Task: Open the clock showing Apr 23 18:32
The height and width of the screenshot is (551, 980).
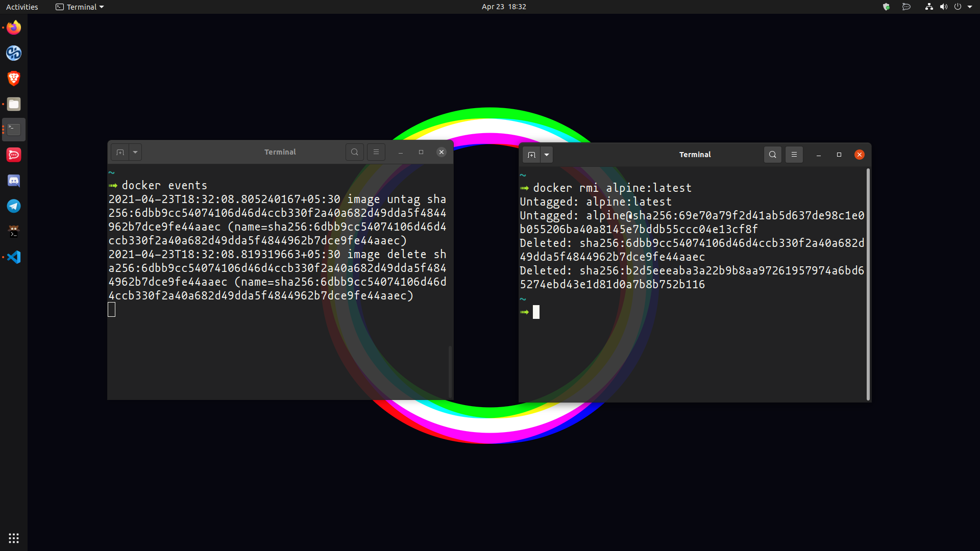Action: click(504, 7)
